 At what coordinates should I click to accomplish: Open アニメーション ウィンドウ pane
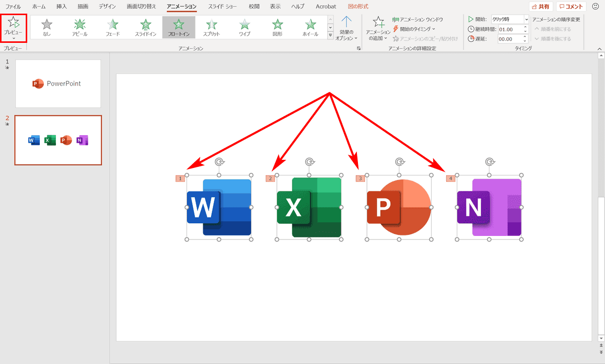coord(418,19)
